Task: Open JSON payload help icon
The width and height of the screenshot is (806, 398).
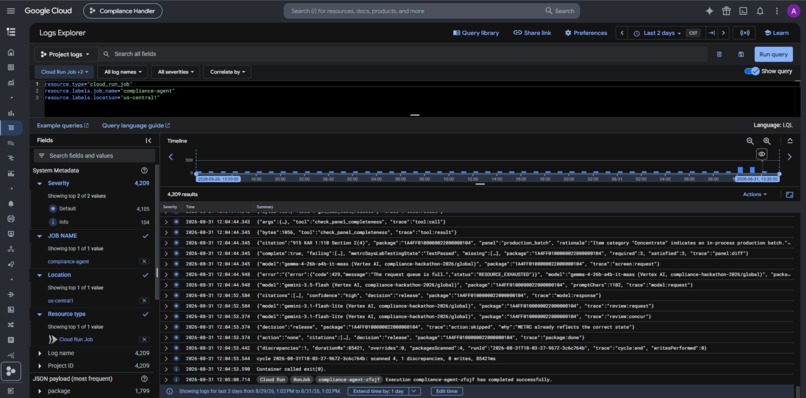Action: pyautogui.click(x=144, y=378)
